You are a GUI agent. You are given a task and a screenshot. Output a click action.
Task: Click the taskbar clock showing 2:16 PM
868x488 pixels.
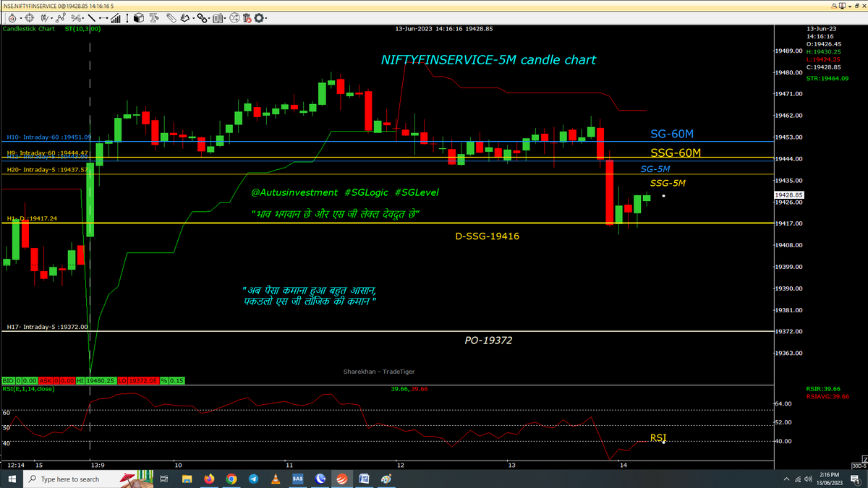[830, 479]
